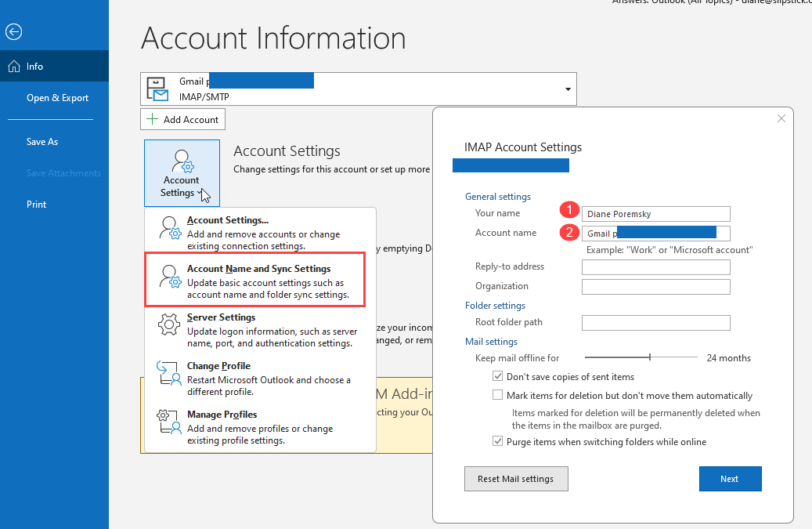Click the Reply-to address field

coord(655,267)
